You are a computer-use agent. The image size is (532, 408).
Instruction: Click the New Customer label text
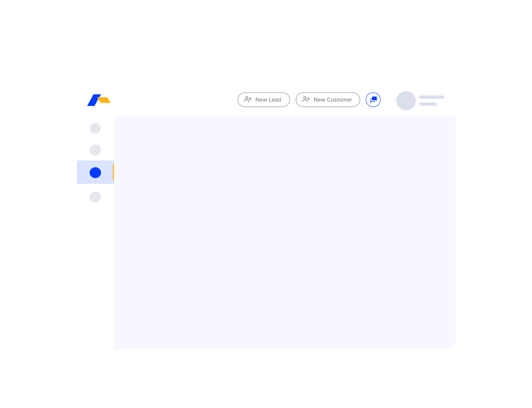(x=333, y=100)
